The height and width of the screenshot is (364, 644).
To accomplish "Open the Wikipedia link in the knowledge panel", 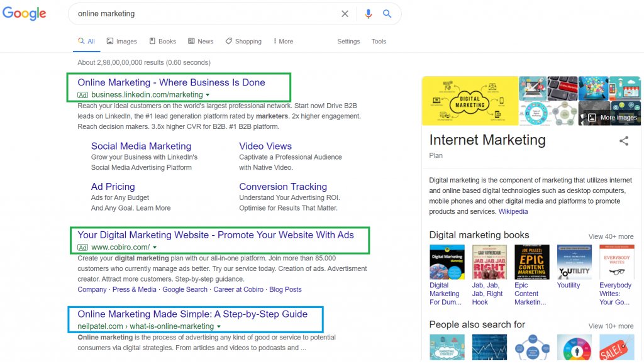I will point(513,212).
